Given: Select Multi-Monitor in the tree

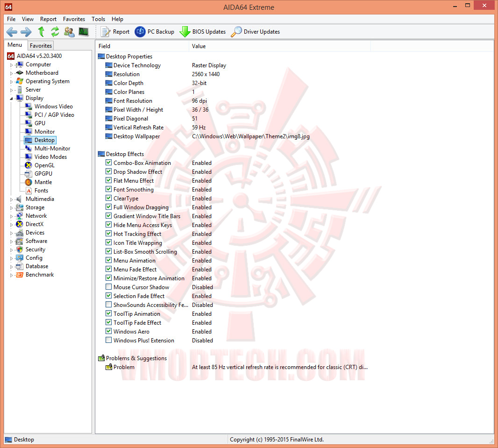Looking at the screenshot, I should pos(52,148).
